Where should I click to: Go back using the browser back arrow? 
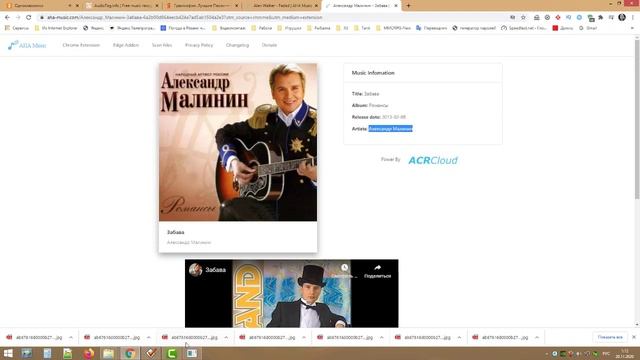click(x=7, y=18)
